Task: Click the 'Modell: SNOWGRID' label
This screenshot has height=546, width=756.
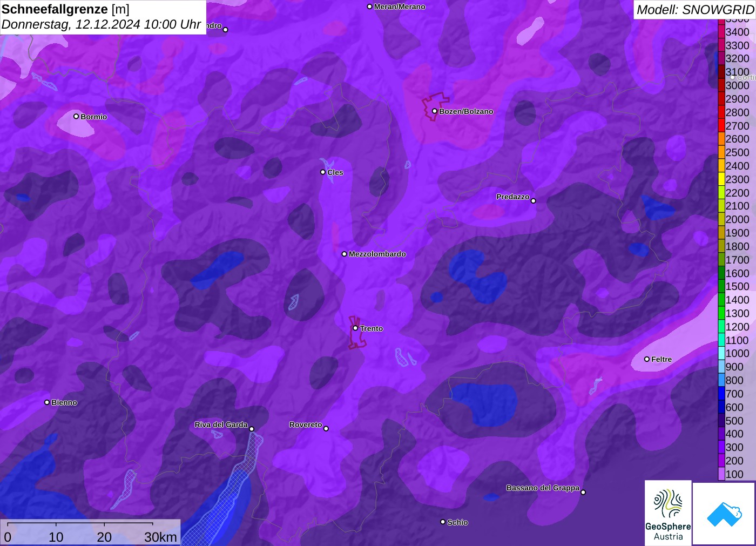Action: [x=695, y=10]
